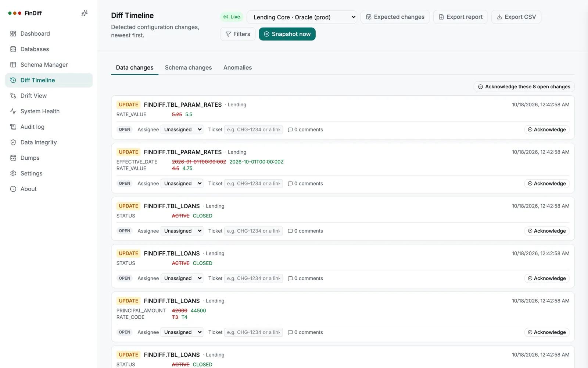Image resolution: width=588 pixels, height=368 pixels.
Task: Select the Data changes tab
Action: 135,68
